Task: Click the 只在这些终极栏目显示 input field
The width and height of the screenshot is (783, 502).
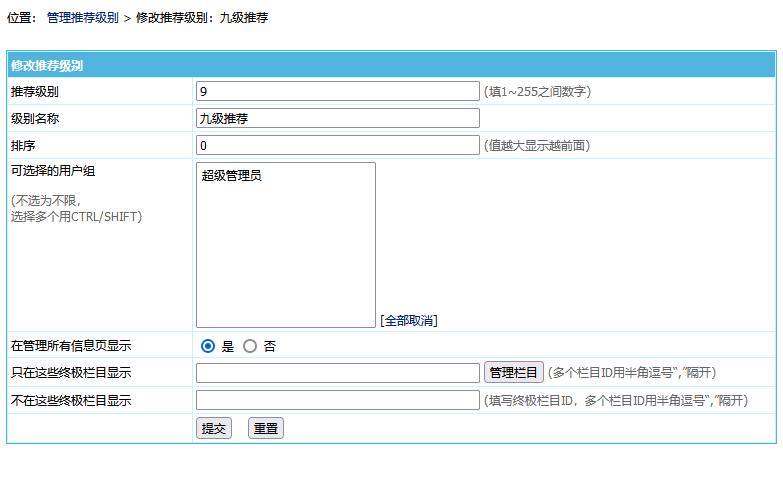Action: click(338, 373)
